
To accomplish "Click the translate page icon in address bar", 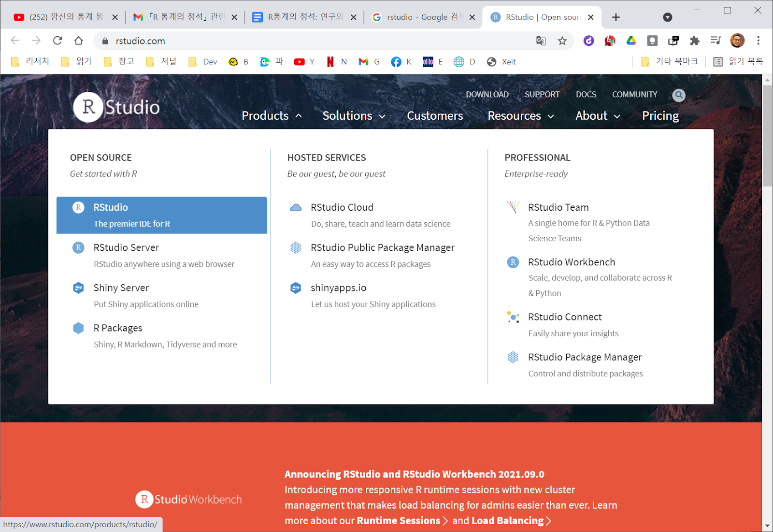I will [541, 41].
